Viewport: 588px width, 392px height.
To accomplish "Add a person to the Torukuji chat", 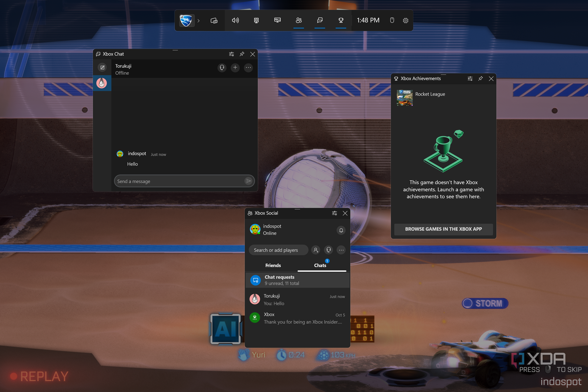I will 235,67.
